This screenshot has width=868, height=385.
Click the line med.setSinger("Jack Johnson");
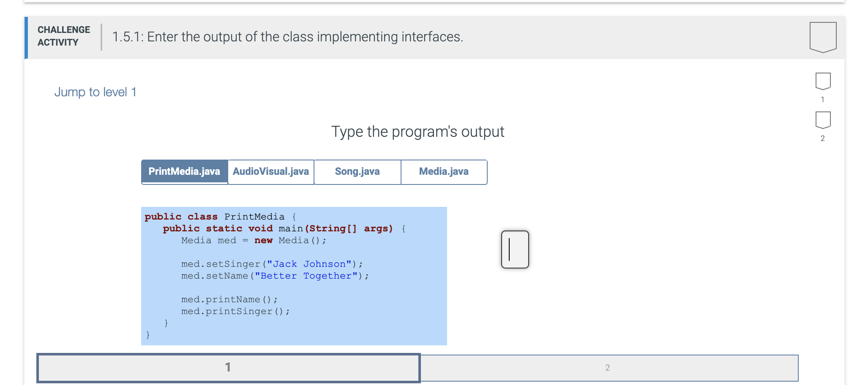point(271,264)
